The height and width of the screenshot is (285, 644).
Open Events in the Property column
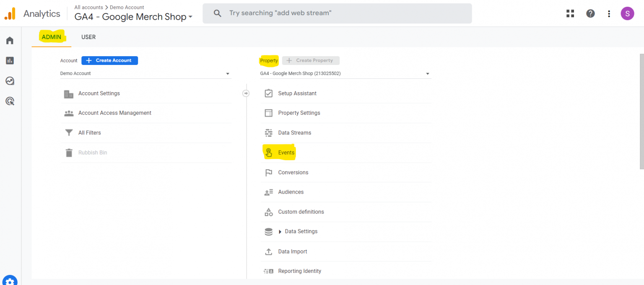pyautogui.click(x=286, y=153)
